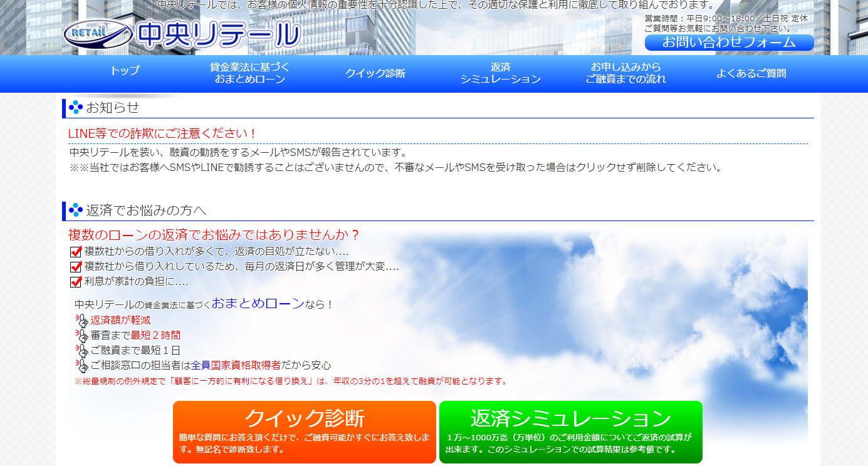The height and width of the screenshot is (466, 868).
Task: Click the 最短２時間 red text
Action: click(155, 335)
